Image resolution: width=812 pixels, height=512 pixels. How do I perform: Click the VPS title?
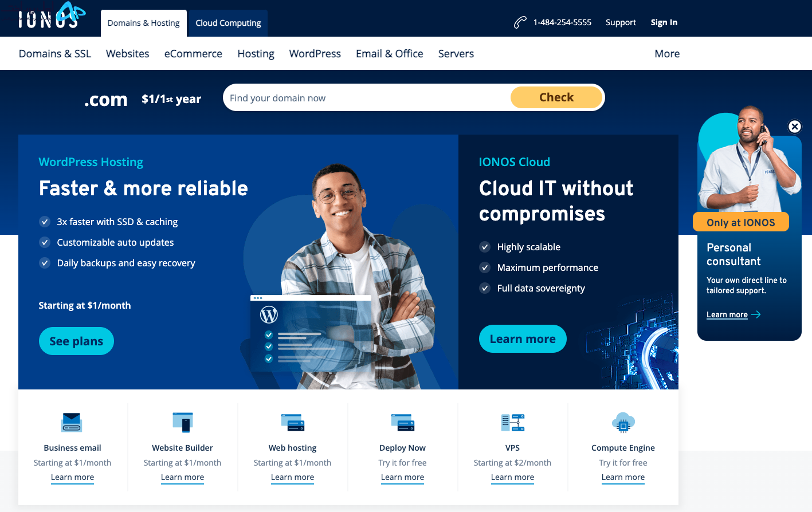click(512, 448)
